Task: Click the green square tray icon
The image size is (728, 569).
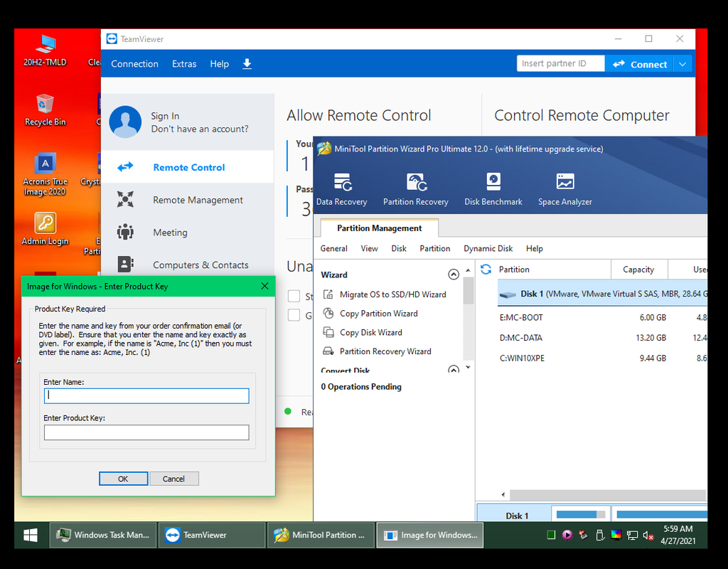Action: 551,535
